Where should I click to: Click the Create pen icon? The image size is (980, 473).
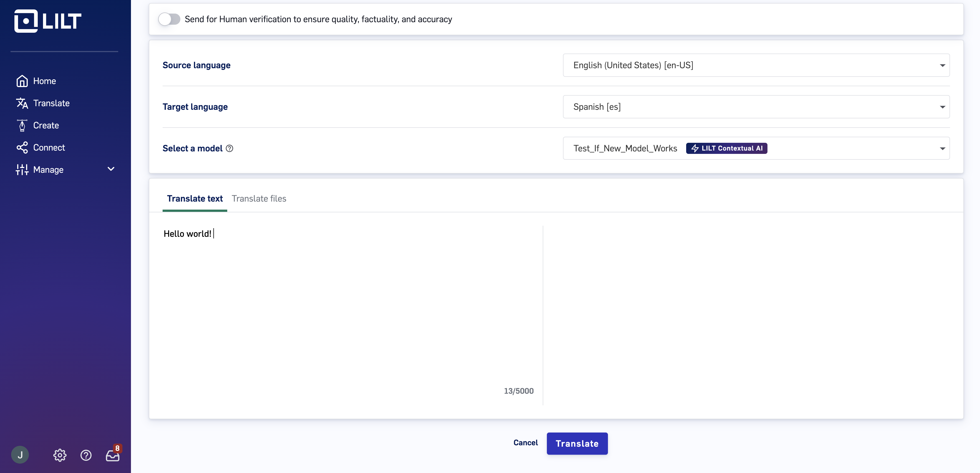[x=22, y=126]
